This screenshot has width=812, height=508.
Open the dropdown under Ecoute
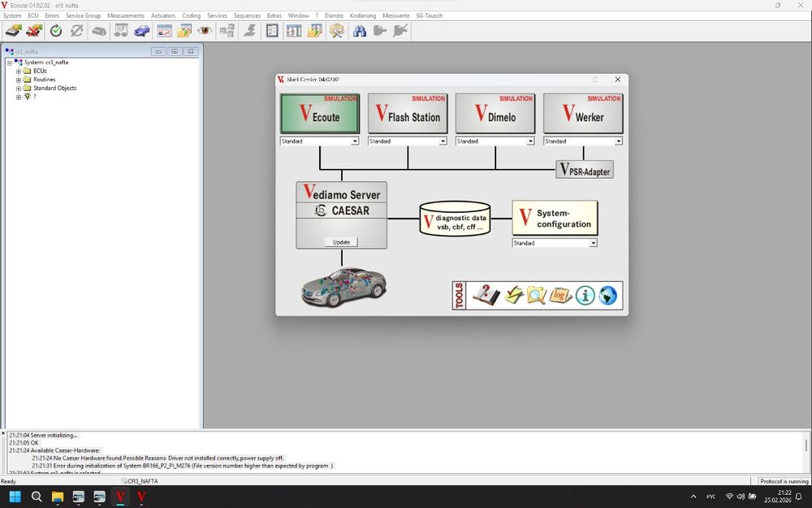click(355, 141)
